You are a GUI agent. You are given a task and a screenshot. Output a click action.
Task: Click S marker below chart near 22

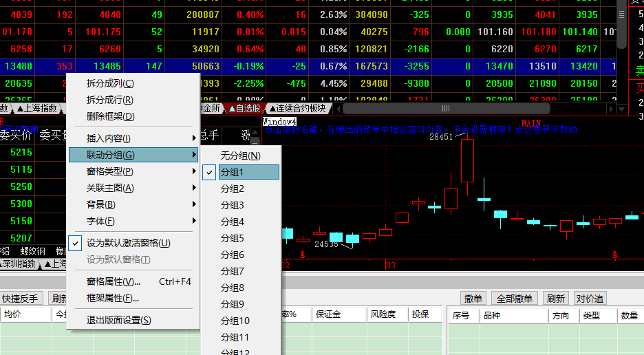(x=303, y=255)
